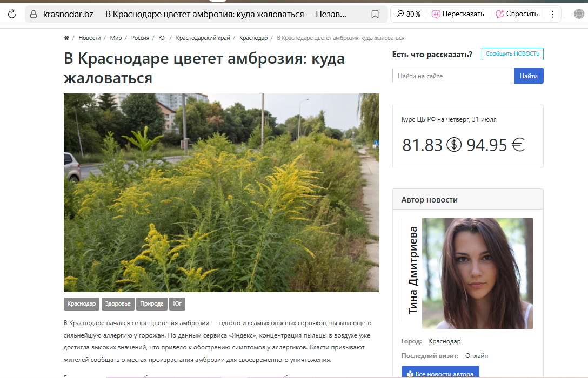Launch the Спросить AI assistant

pos(517,14)
